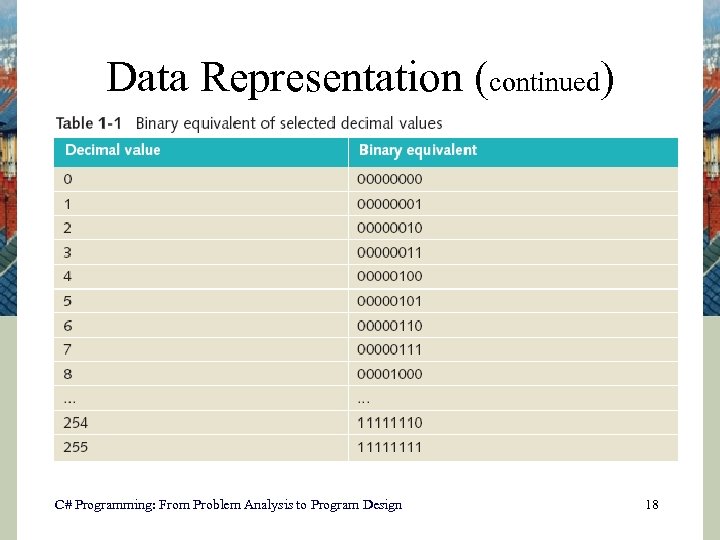Click binary value 11111111
The width and height of the screenshot is (720, 540).
390,447
